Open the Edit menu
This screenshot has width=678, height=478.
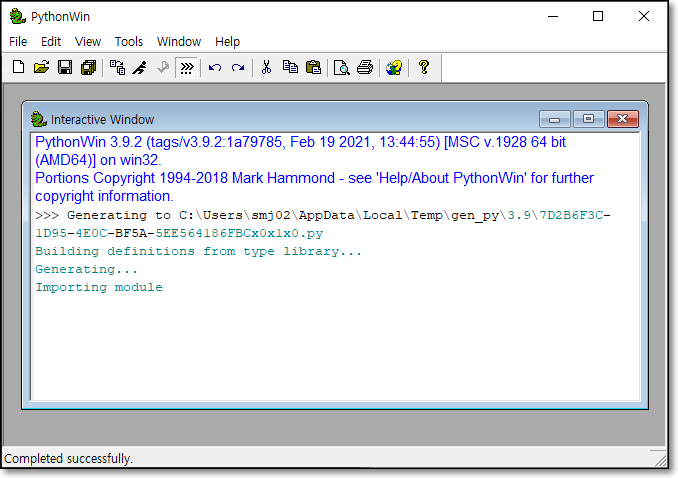pyautogui.click(x=51, y=42)
